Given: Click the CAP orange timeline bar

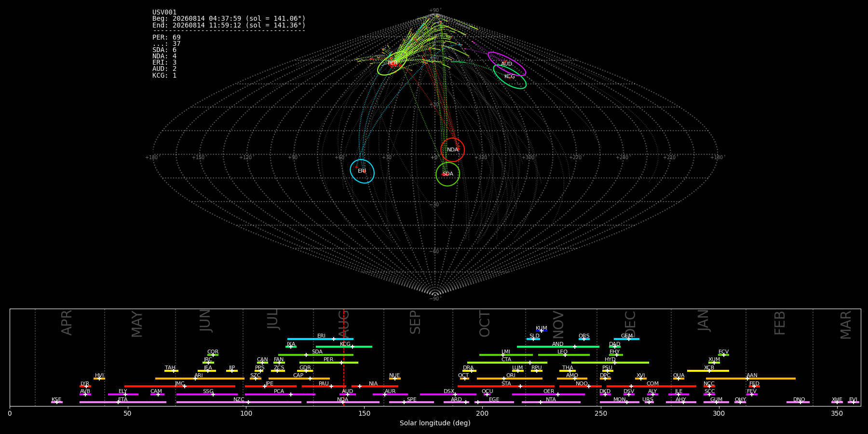Looking at the screenshot, I should click(x=299, y=379).
